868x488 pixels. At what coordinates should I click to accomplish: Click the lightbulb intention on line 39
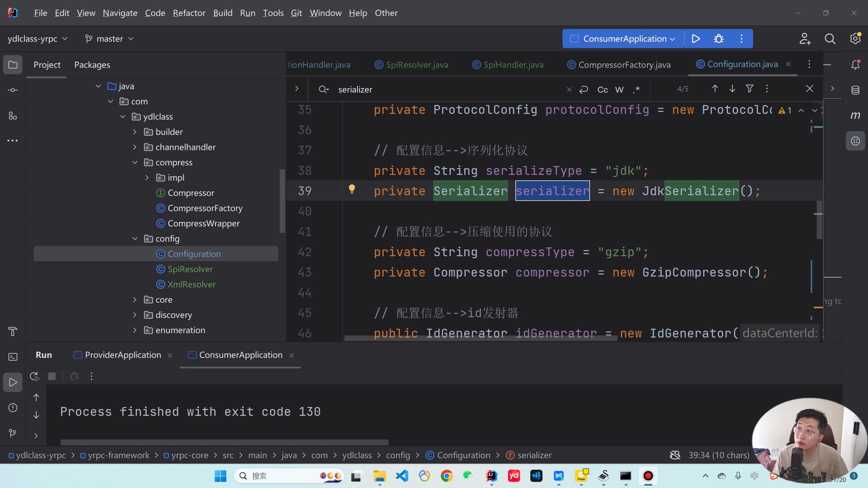tap(352, 189)
